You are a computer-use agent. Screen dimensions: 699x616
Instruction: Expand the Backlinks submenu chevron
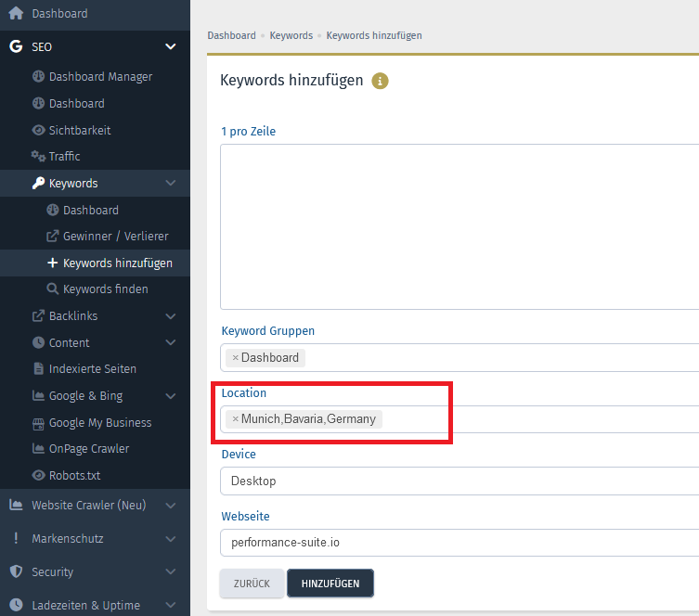[x=170, y=316]
